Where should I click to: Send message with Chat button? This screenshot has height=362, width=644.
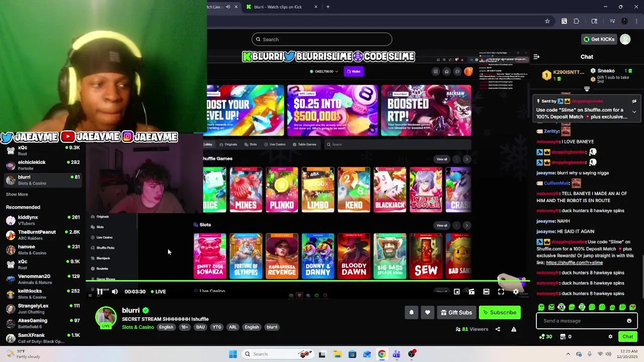[x=628, y=337]
